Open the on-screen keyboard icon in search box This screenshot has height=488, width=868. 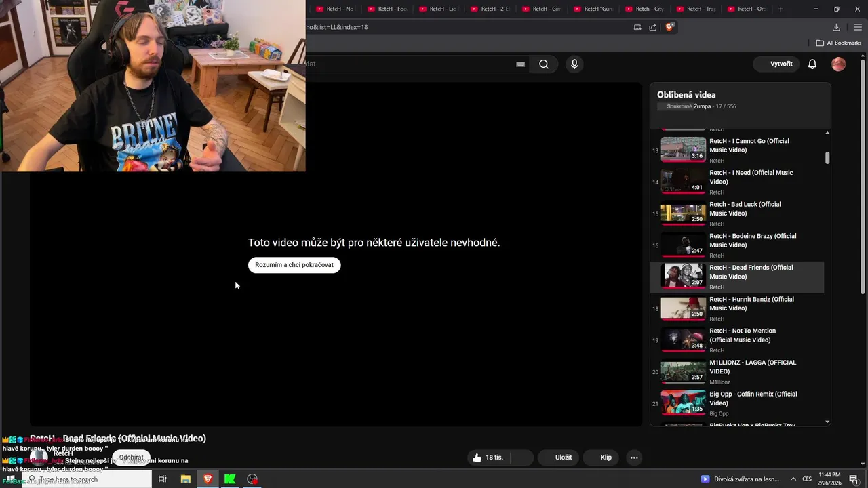(x=520, y=64)
